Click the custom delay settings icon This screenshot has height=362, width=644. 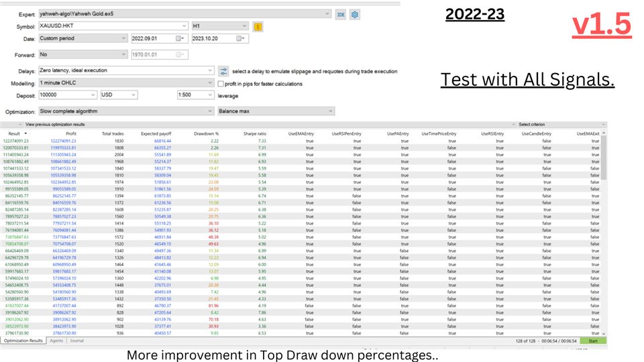click(223, 71)
